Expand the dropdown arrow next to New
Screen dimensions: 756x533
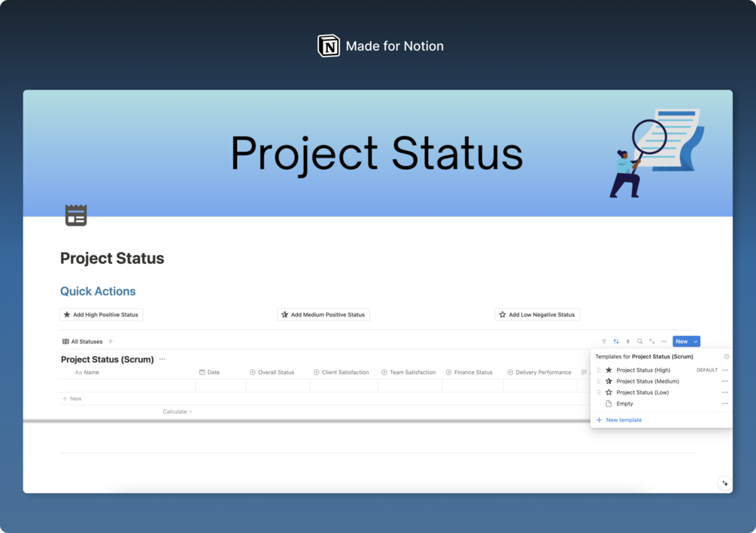(695, 341)
